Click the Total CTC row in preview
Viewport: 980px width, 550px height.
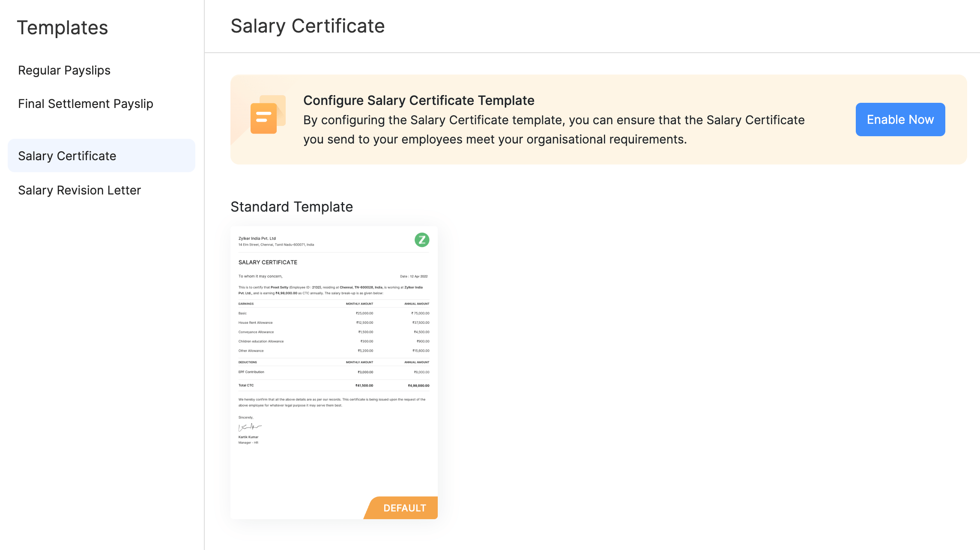334,386
